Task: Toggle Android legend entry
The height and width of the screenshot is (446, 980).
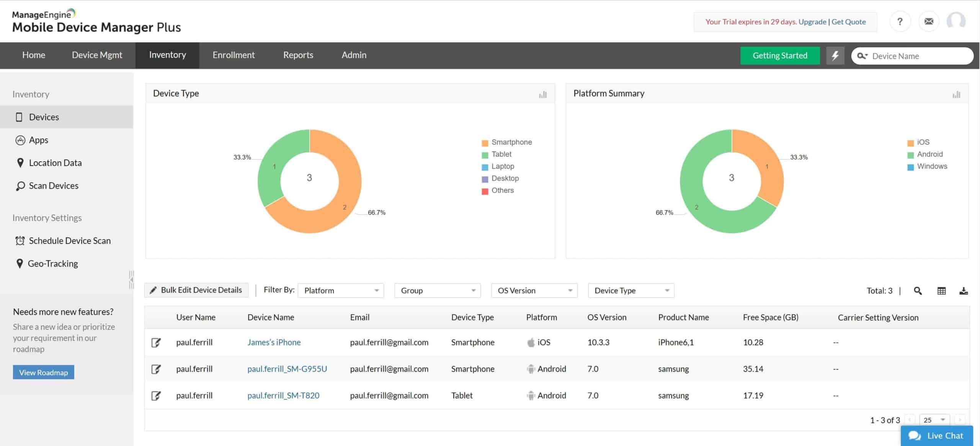Action: [925, 154]
